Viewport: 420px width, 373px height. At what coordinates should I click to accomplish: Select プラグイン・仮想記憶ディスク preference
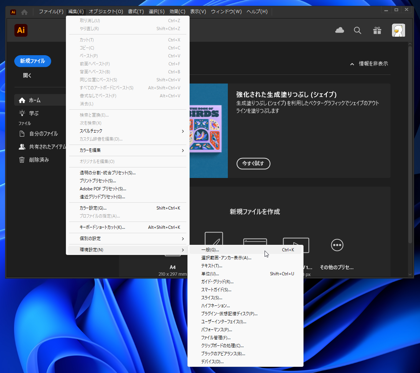[x=246, y=314]
